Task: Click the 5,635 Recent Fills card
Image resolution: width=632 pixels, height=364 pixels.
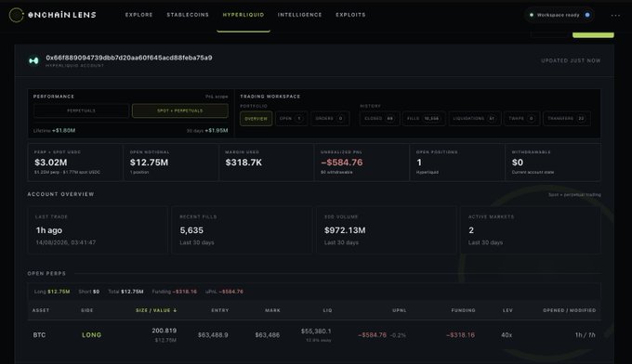Action: pyautogui.click(x=243, y=230)
